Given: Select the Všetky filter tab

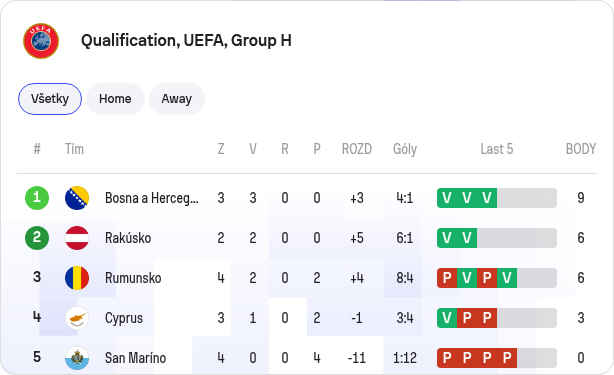Looking at the screenshot, I should tap(50, 99).
